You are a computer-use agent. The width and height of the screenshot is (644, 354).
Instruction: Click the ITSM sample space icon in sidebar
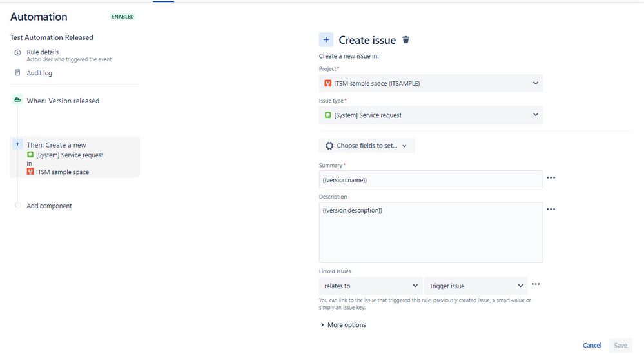pyautogui.click(x=30, y=172)
